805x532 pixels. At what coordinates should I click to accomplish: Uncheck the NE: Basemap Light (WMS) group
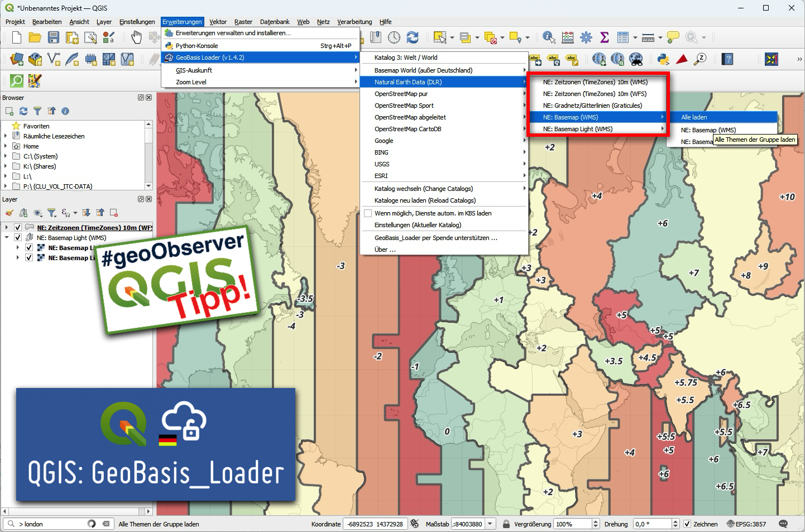point(18,238)
